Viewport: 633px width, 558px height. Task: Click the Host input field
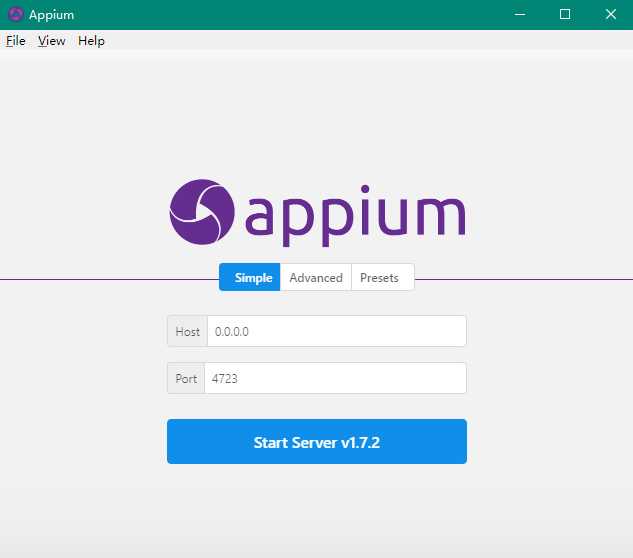(x=337, y=331)
